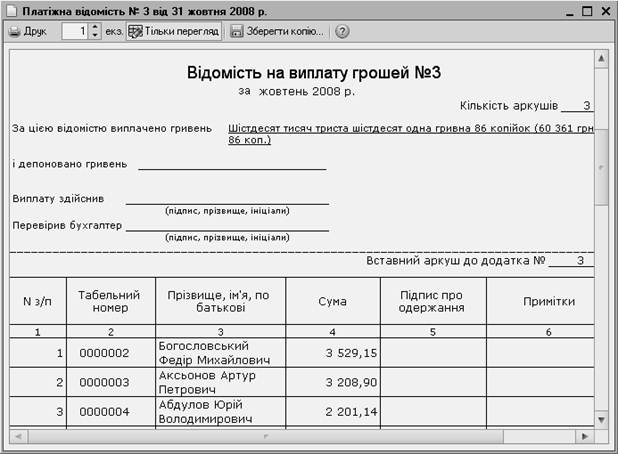Click the Табельний номер column header
Image resolution: width=618 pixels, height=454 pixels.
(109, 301)
